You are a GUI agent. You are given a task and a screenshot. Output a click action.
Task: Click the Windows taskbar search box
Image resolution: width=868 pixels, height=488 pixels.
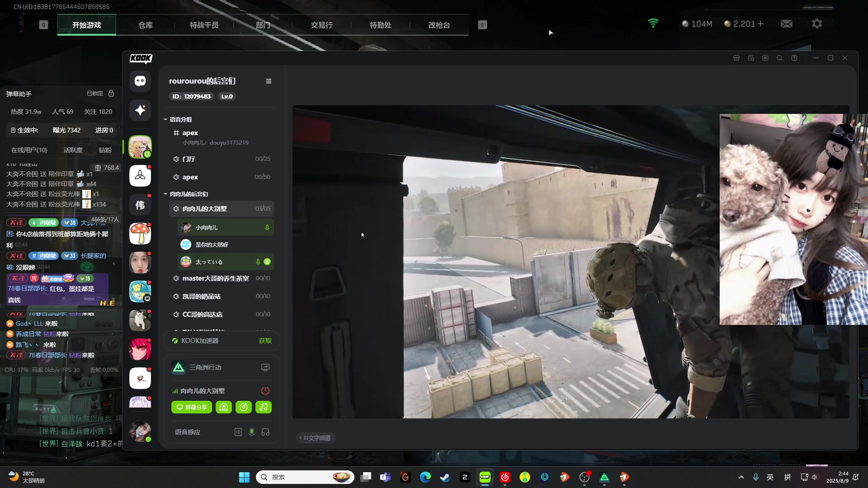pyautogui.click(x=305, y=477)
